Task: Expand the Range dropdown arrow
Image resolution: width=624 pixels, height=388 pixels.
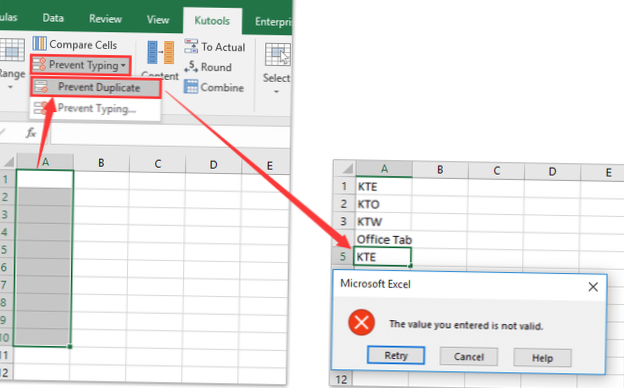Action: tap(11, 87)
